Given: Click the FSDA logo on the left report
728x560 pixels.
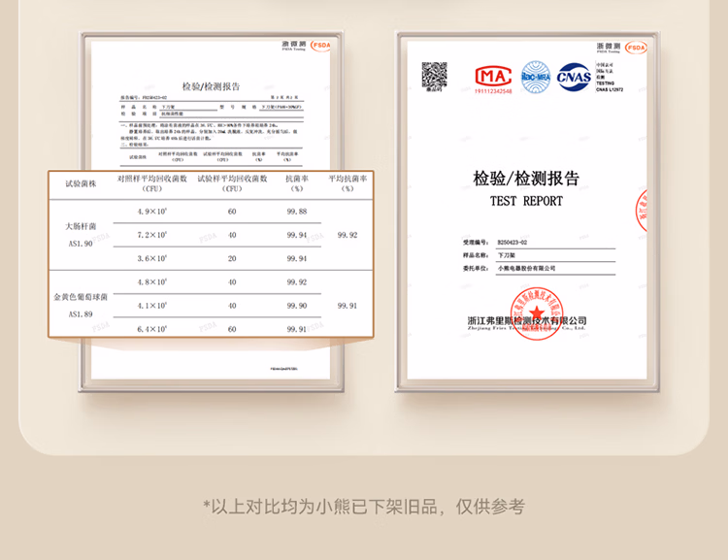Looking at the screenshot, I should coord(321,45).
